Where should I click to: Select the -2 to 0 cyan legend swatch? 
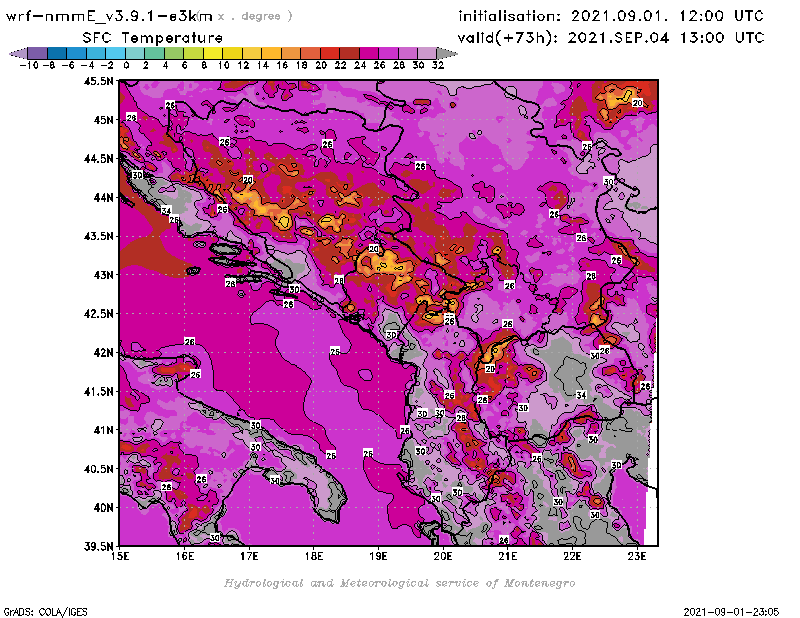click(x=115, y=53)
